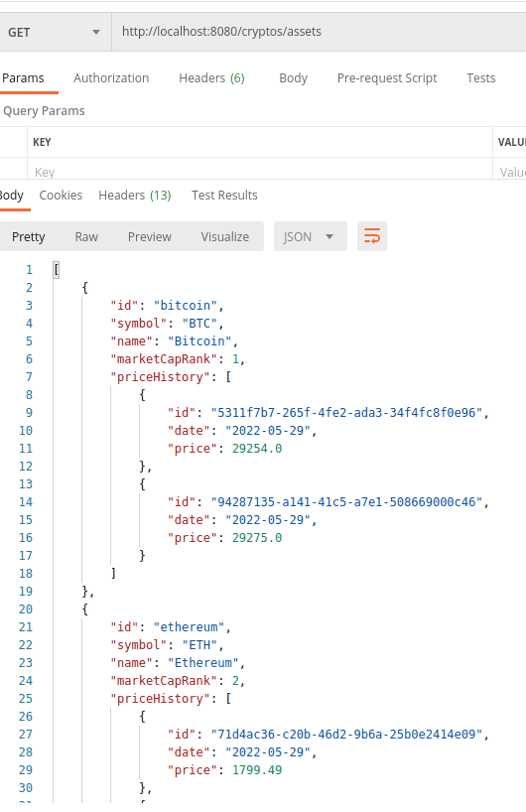The width and height of the screenshot is (526, 812).
Task: Switch to the request Body tab
Action: [293, 78]
